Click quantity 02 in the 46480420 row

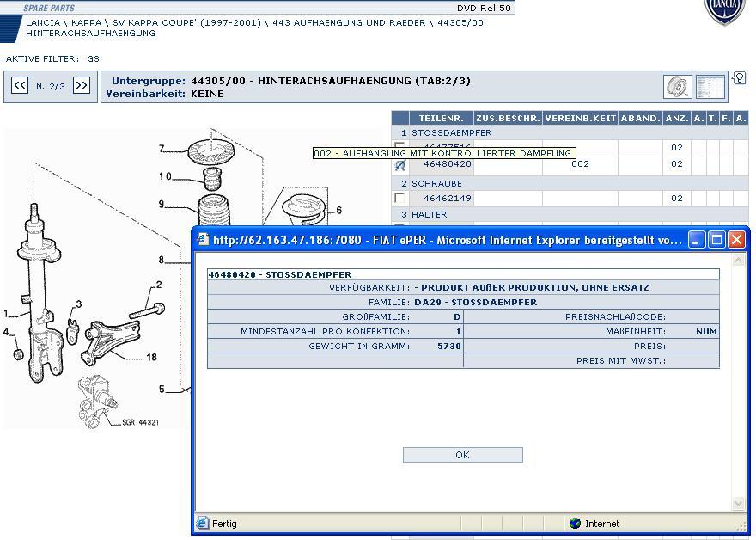[677, 164]
